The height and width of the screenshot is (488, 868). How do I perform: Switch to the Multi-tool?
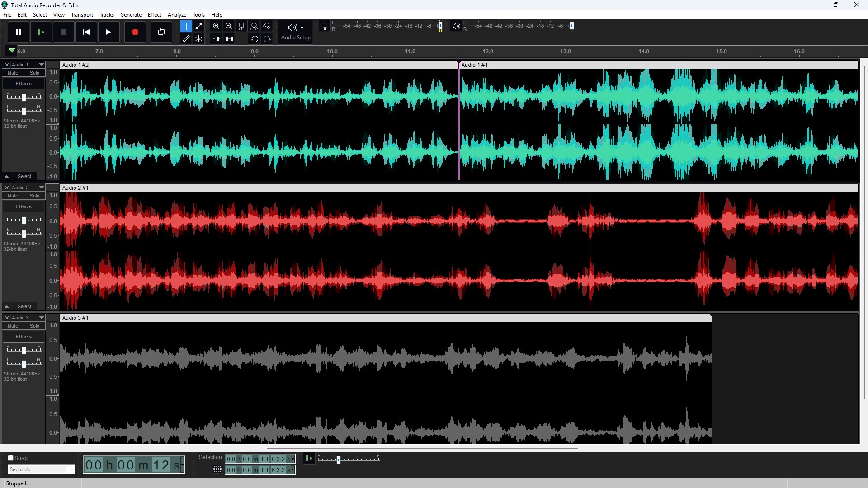coord(199,38)
